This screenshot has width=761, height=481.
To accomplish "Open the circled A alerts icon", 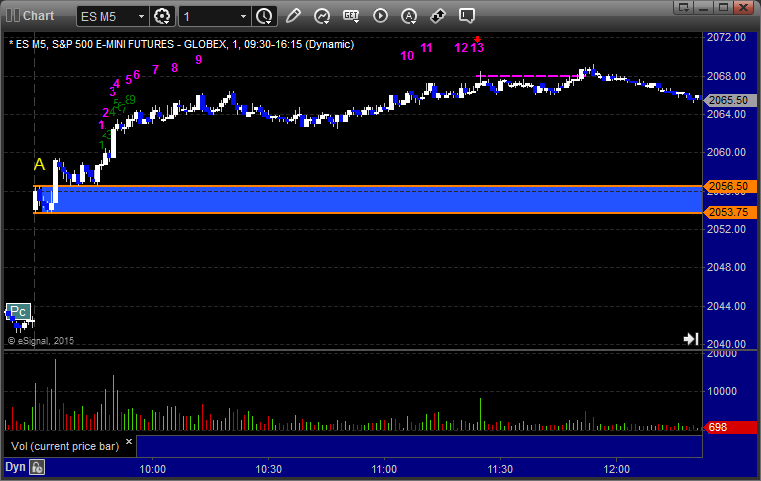I will 409,16.
